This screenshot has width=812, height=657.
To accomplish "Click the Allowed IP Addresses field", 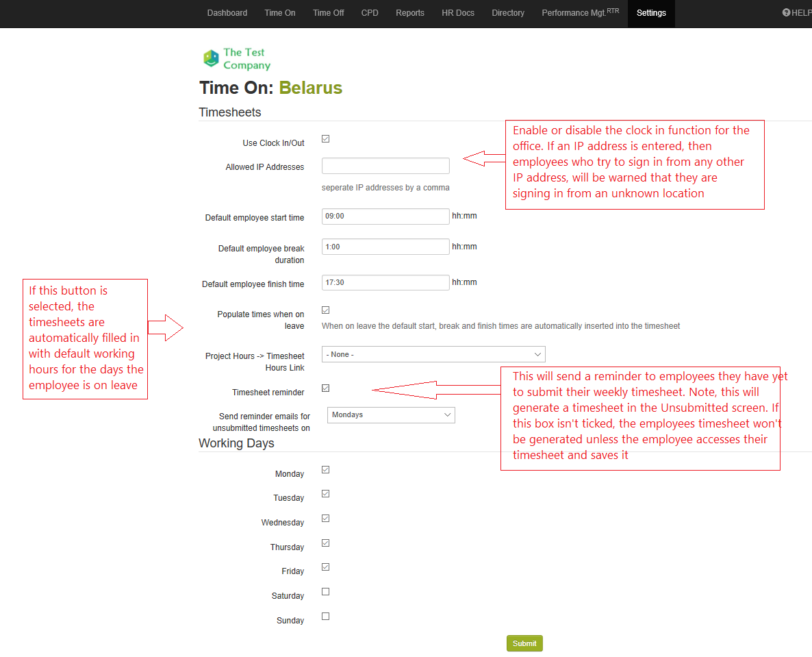I will 385,166.
